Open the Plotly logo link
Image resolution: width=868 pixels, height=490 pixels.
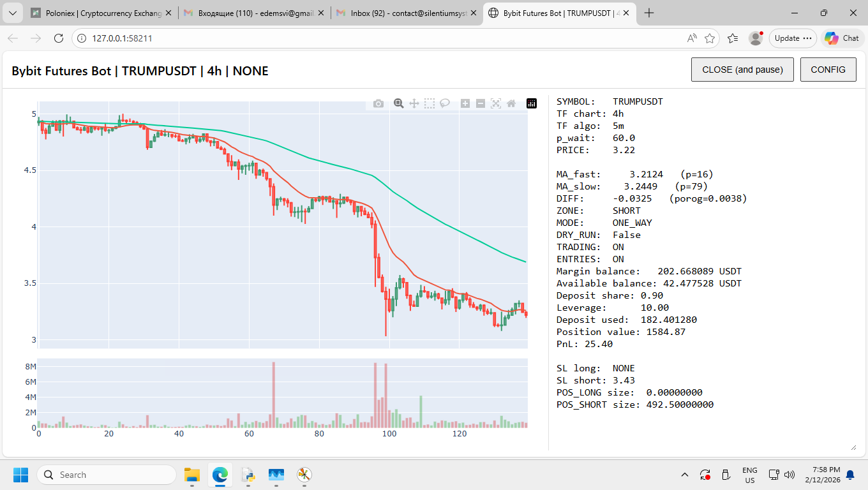click(x=532, y=103)
